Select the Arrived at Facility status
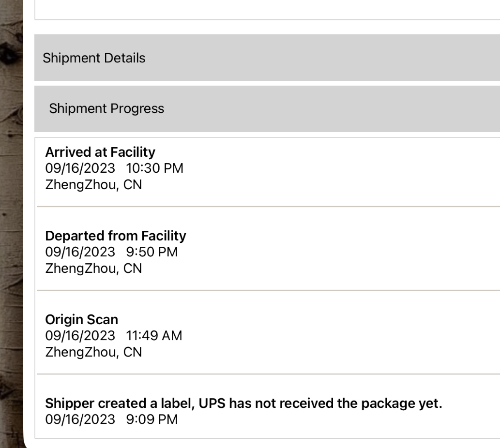 (100, 152)
